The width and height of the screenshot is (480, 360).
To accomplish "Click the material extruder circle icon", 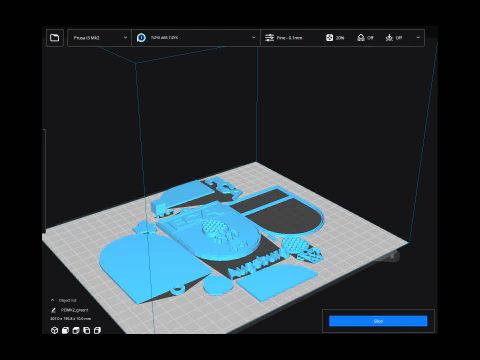I will coord(141,38).
